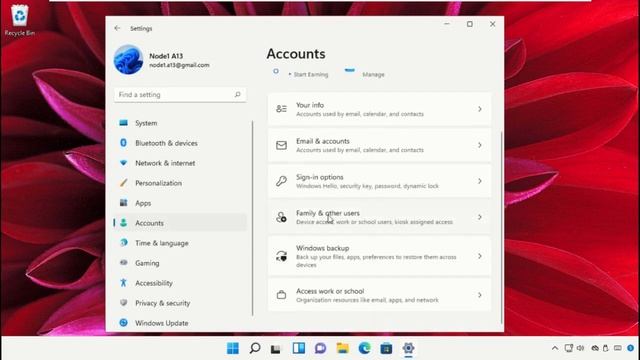Screen dimensions: 640x360
Task: Select Apps in the sidebar
Action: coord(180,203)
